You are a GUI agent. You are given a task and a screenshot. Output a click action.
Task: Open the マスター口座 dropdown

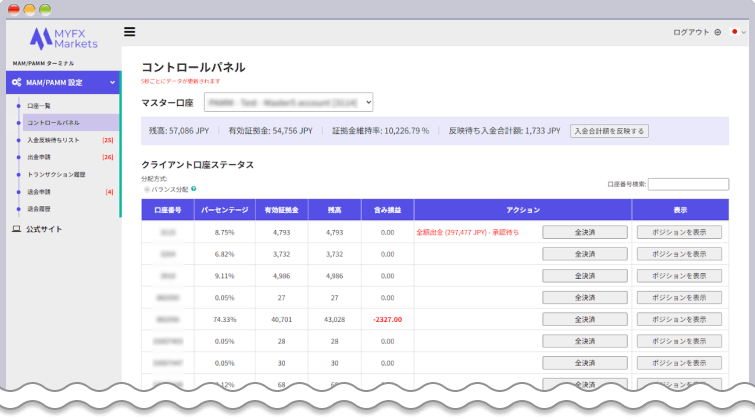tap(288, 102)
